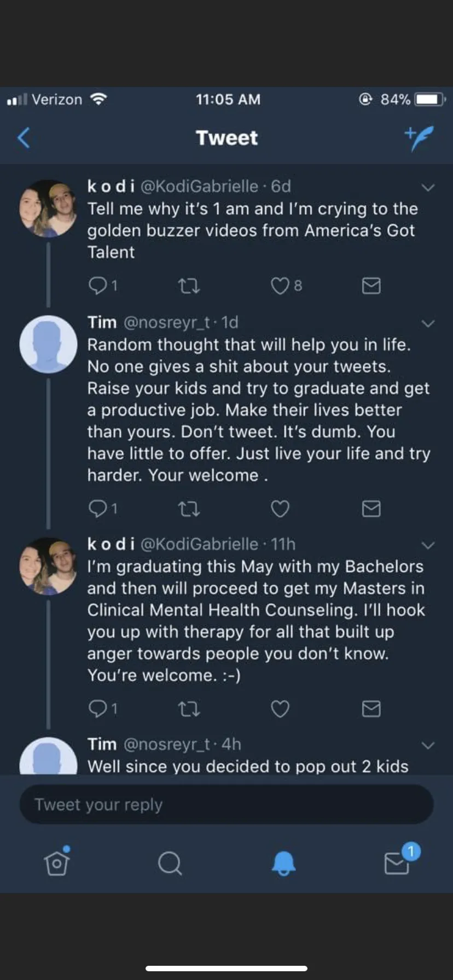Viewport: 453px width, 980px height.
Task: Compose a new tweet with feather icon
Action: click(x=420, y=138)
